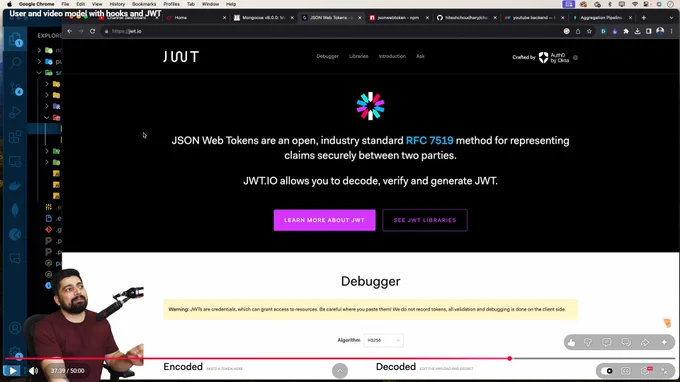This screenshot has height=382, width=680.
Task: Open the Bookmarks menu
Action: [x=144, y=4]
